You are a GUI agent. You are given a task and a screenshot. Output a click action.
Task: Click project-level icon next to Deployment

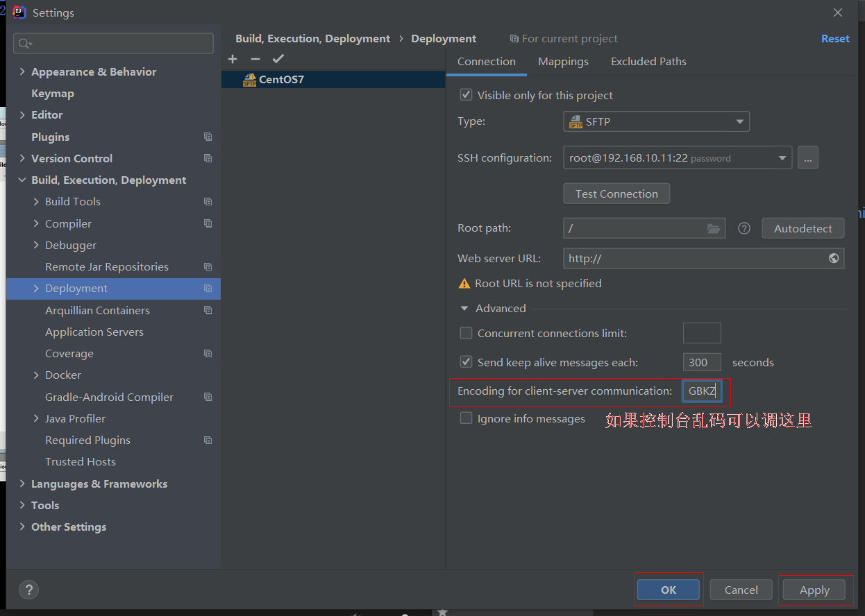[208, 289]
